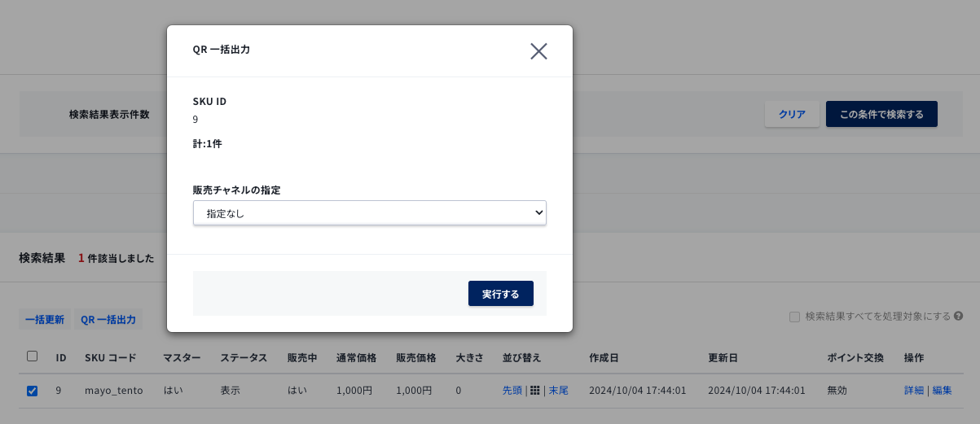Open 編集 link for mayo_tento
This screenshot has width=980, height=424.
coord(943,391)
